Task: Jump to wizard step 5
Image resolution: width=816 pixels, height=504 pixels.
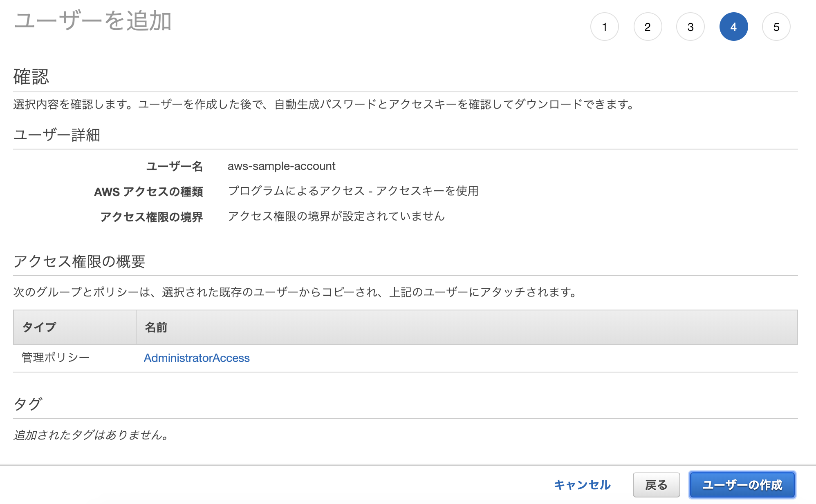Action: (x=776, y=27)
